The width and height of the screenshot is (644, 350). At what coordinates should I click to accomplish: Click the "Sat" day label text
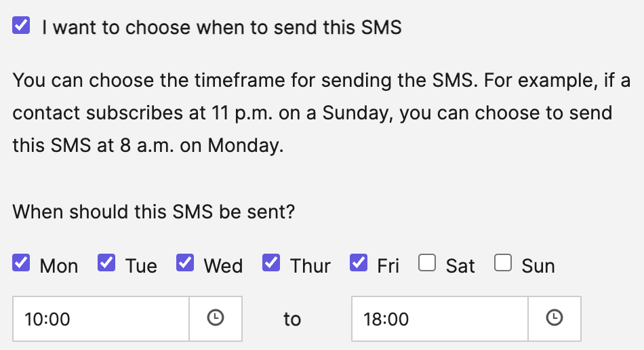460,266
